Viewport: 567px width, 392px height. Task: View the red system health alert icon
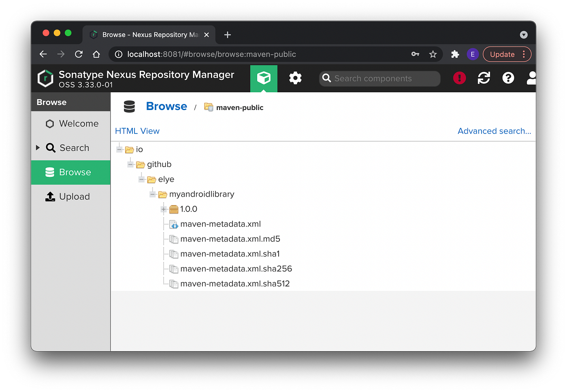point(459,78)
